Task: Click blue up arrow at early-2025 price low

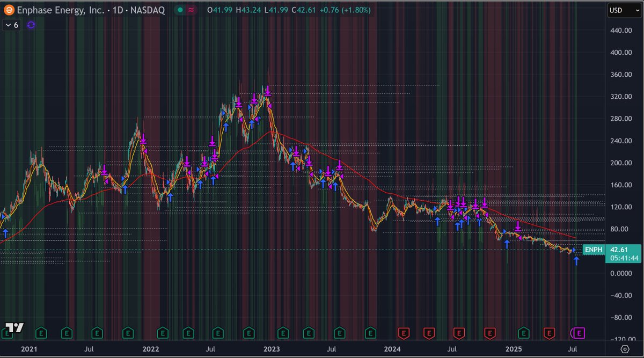Action: [x=506, y=244]
